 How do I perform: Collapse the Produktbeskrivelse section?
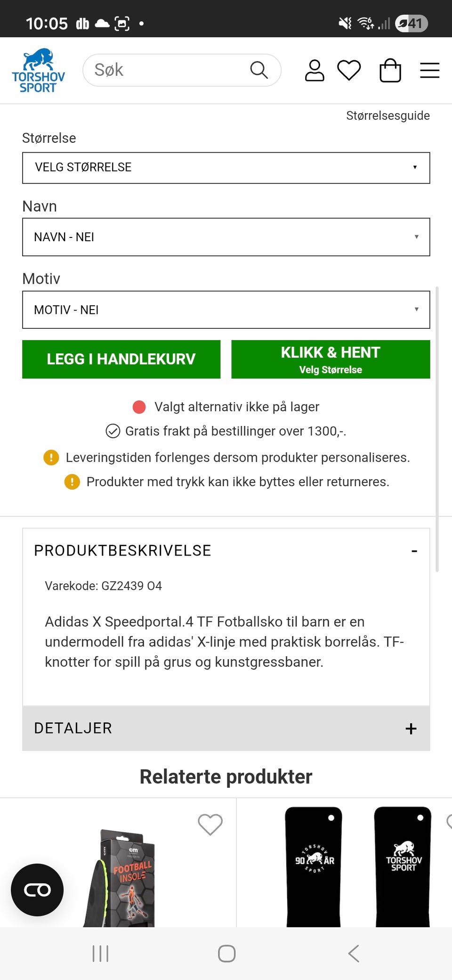(414, 551)
